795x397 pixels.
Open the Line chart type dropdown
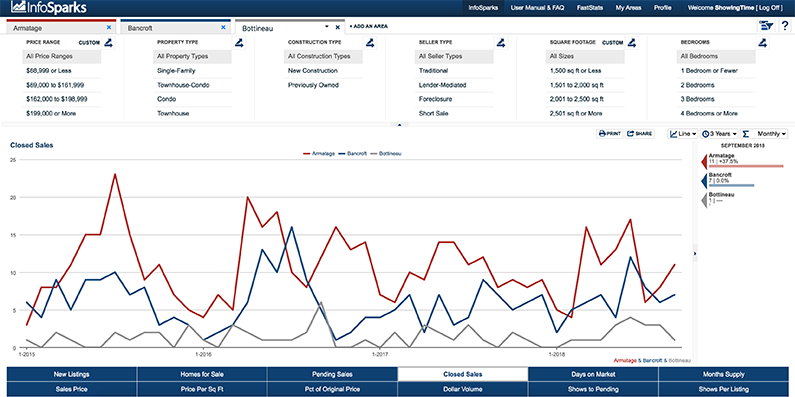[x=682, y=134]
